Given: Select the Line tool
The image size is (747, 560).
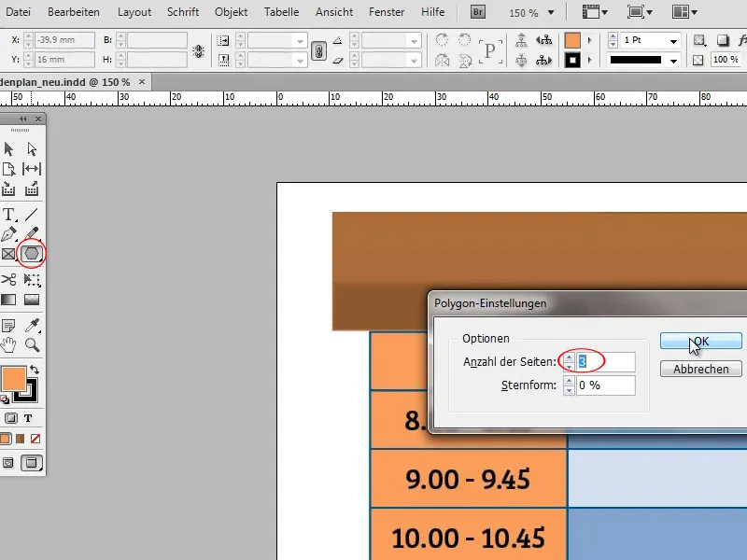Looking at the screenshot, I should 32,215.
